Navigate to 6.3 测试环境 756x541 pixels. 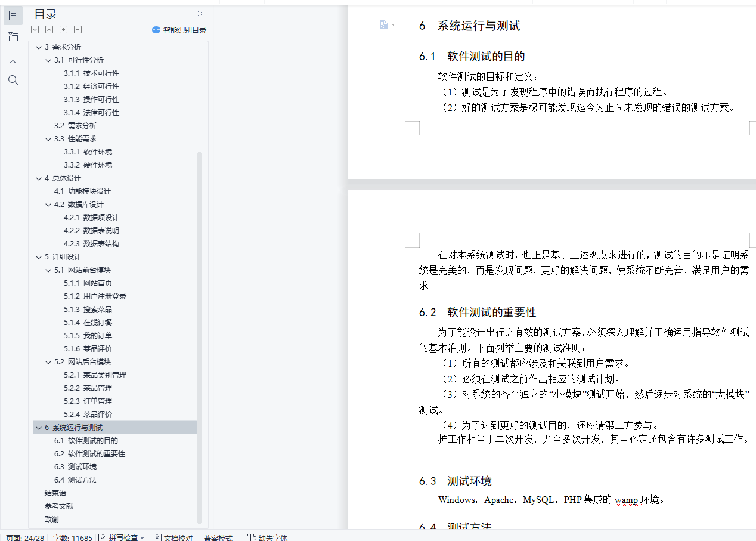click(x=75, y=467)
